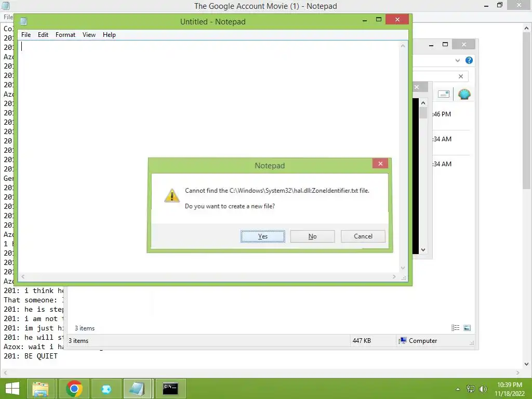Image resolution: width=532 pixels, height=399 pixels.
Task: Click the Untitled Notepad vertical scroll down arrow
Action: (403, 268)
